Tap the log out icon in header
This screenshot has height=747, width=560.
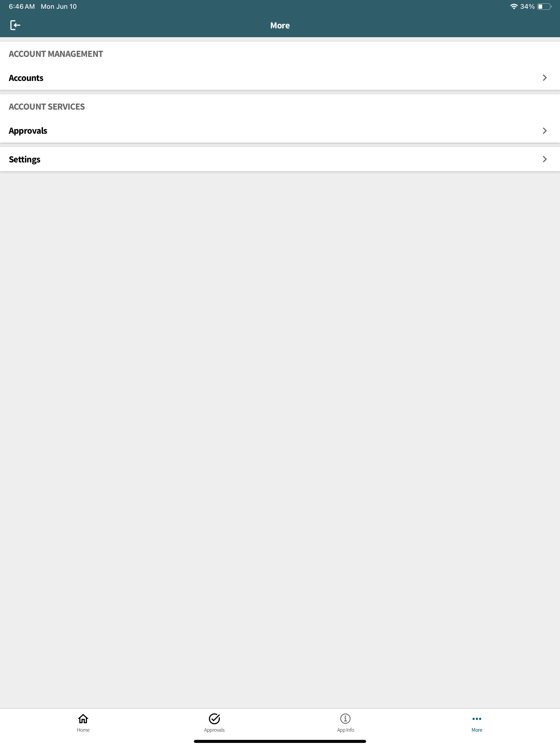15,25
